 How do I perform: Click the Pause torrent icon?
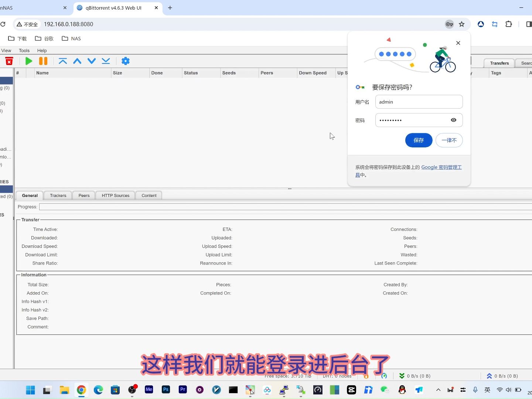click(43, 61)
